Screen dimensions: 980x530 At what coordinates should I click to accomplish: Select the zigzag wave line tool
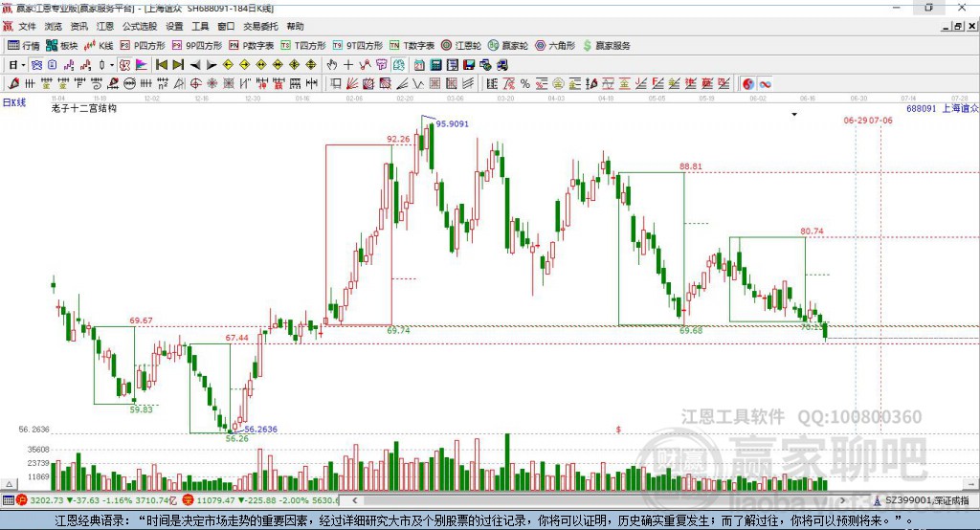pyautogui.click(x=417, y=84)
